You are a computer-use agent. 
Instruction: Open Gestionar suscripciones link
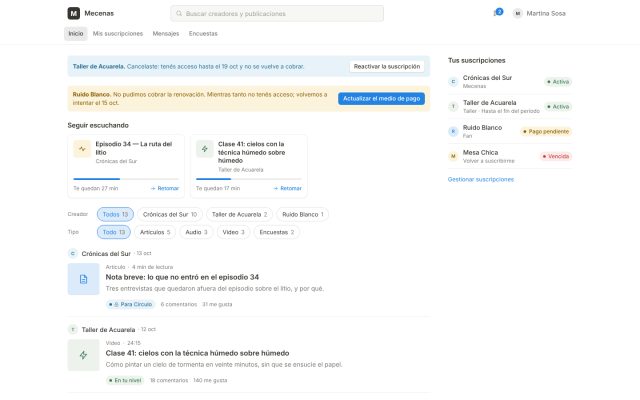481,179
